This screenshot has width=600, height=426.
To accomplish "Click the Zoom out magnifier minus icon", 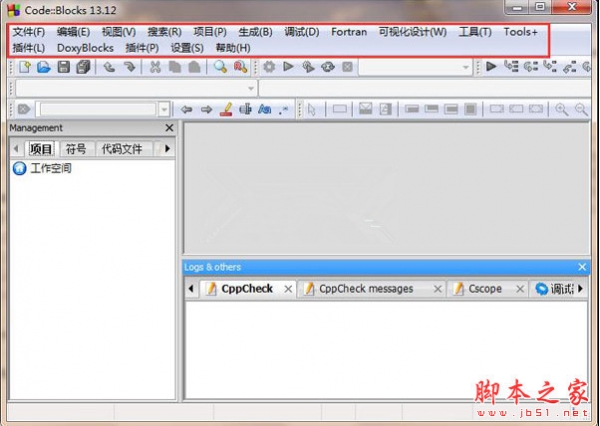I will click(582, 109).
